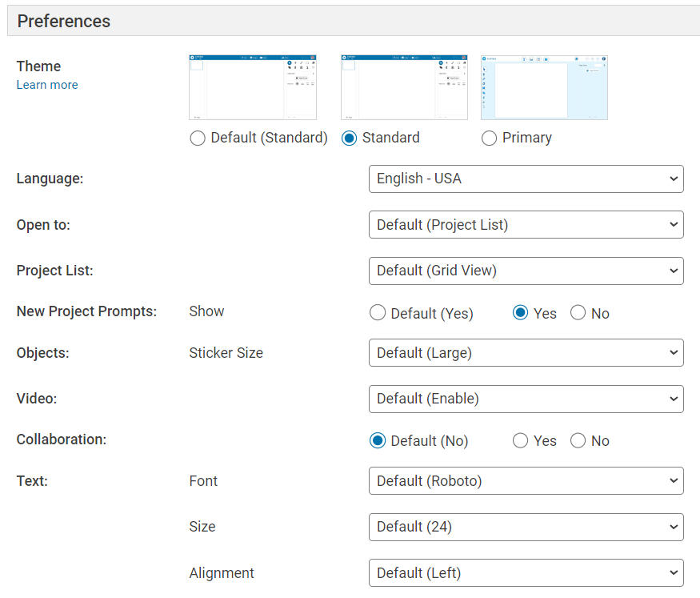Expand the Open to dropdown
Image resolution: width=700 pixels, height=598 pixels.
(526, 225)
